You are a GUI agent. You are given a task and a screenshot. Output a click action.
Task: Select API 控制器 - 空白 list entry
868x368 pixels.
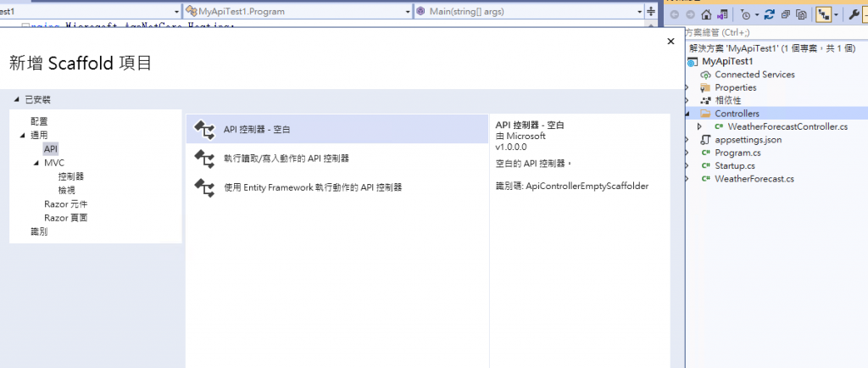pos(337,130)
